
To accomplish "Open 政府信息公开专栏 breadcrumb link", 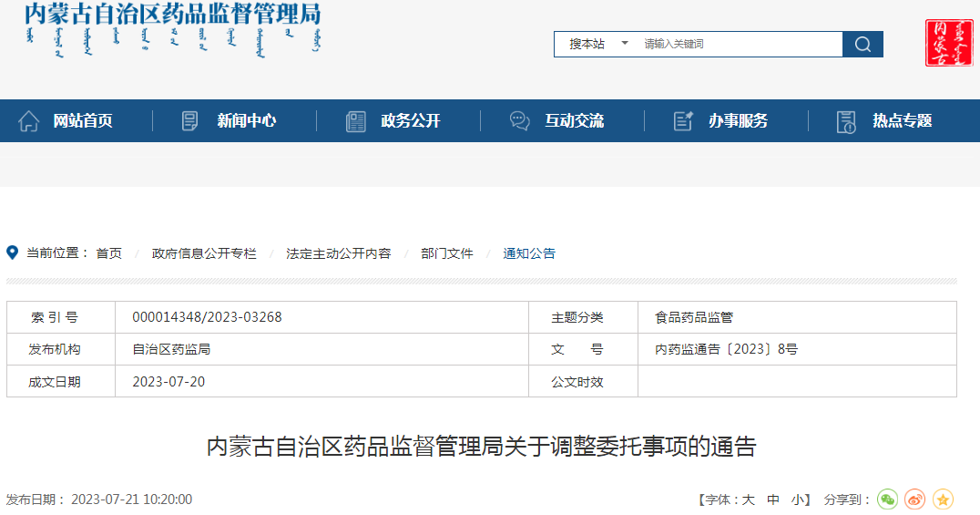I will point(204,253).
